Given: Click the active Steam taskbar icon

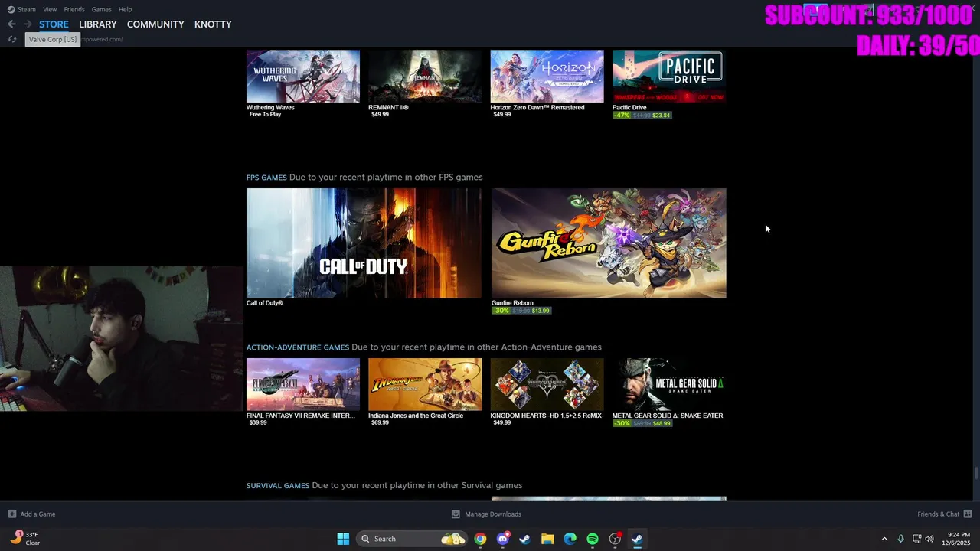Looking at the screenshot, I should (637, 539).
